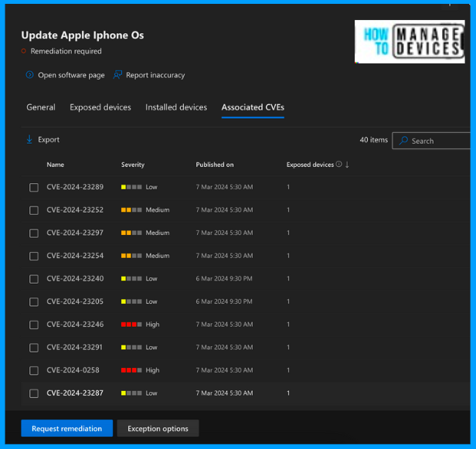This screenshot has width=476, height=449.
Task: Open software page link
Action: click(71, 75)
